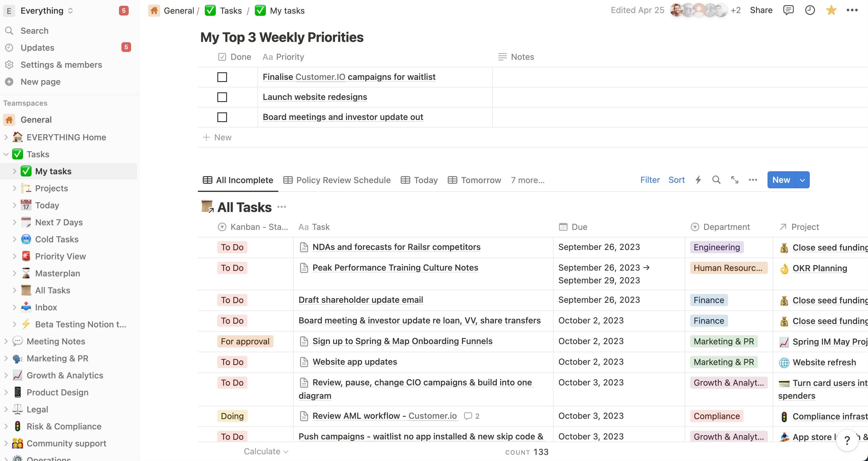Switch to Policy Review Schedule view

(343, 180)
